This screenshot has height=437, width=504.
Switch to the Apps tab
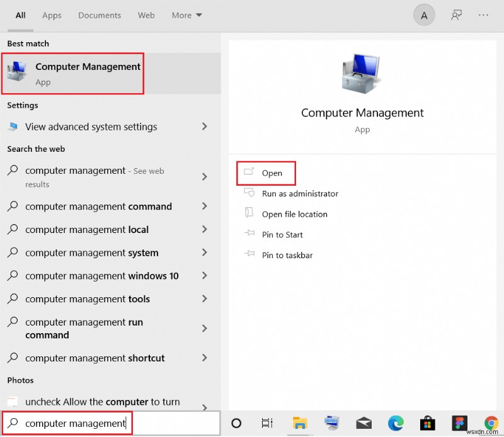(x=52, y=15)
